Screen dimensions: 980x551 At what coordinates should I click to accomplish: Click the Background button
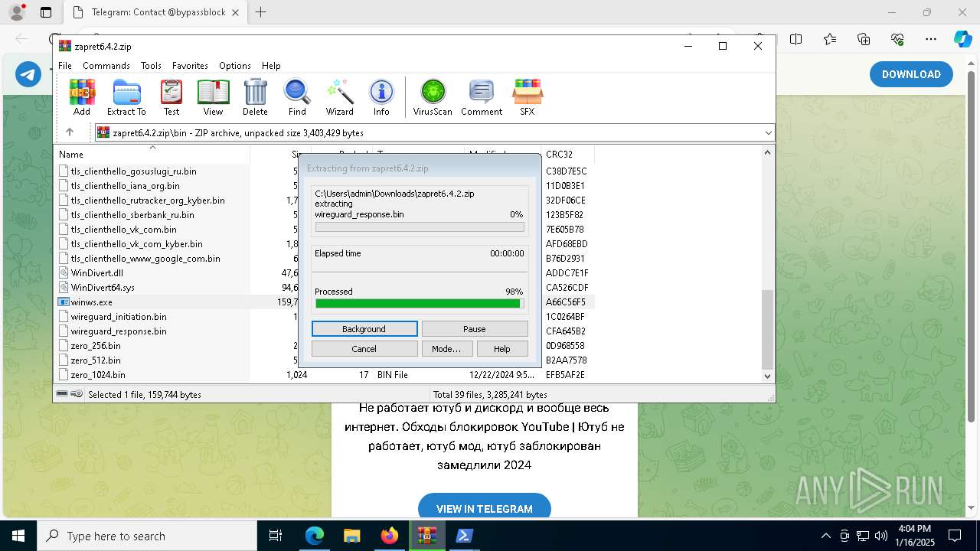click(x=364, y=329)
